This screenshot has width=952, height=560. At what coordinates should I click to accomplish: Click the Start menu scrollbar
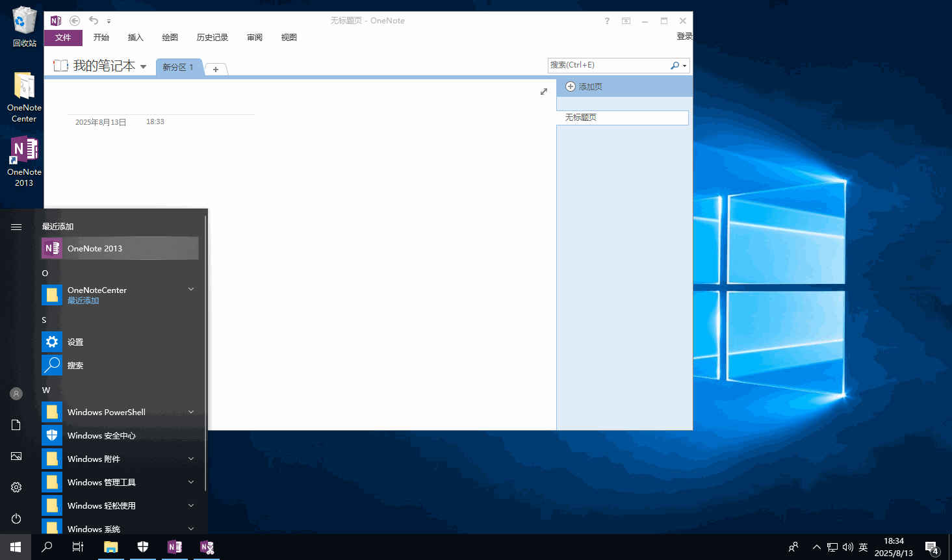206,354
